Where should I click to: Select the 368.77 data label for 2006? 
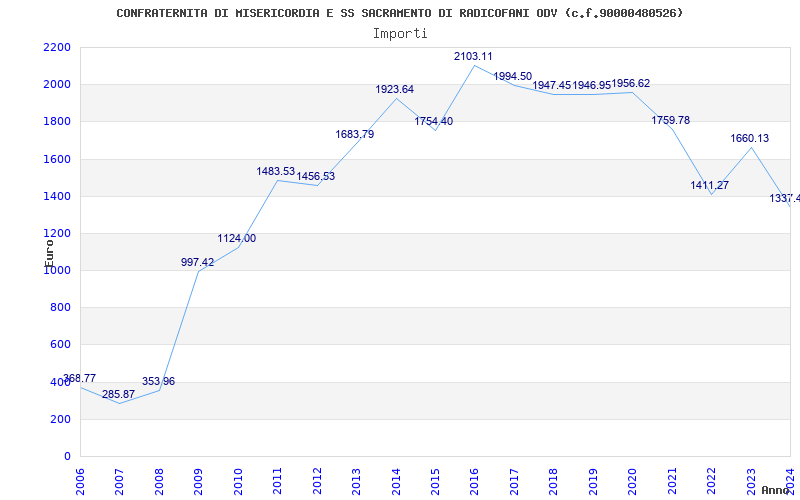tap(79, 378)
